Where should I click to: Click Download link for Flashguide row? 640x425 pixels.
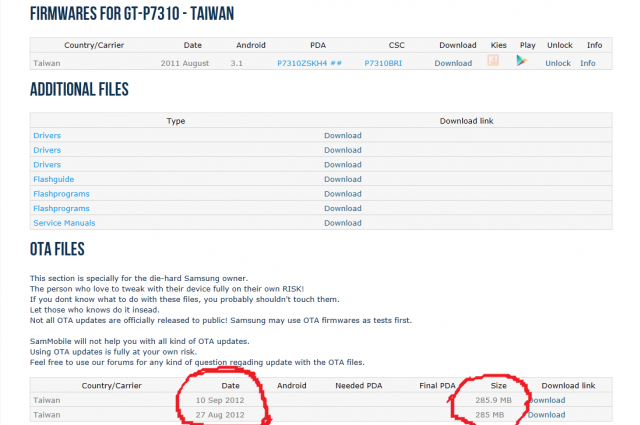click(343, 179)
